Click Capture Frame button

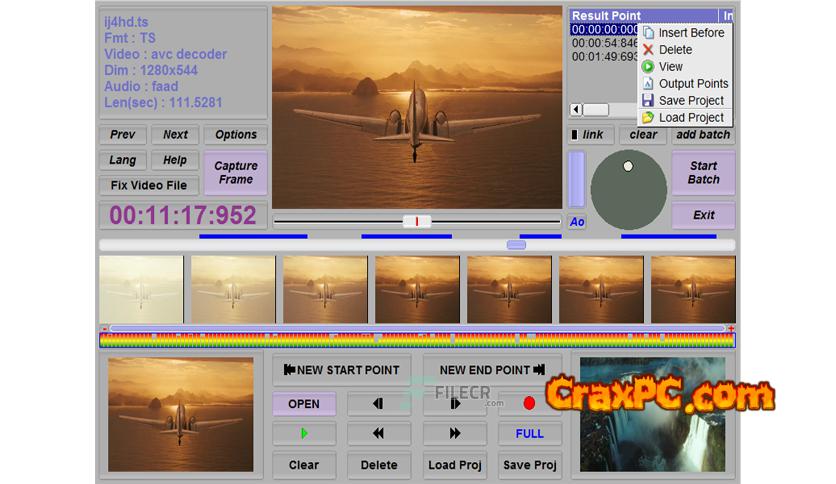point(236,173)
